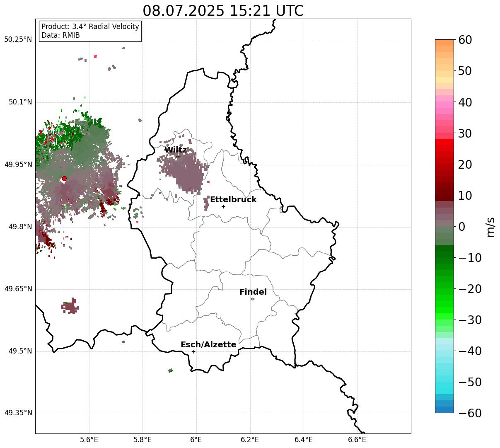Click the colorbar label 50
The height and width of the screenshot is (448, 500).
click(x=465, y=71)
